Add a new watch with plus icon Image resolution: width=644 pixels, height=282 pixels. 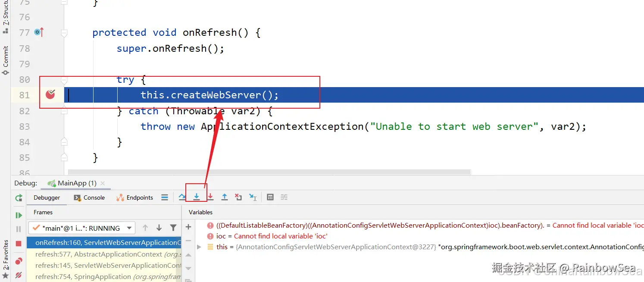pos(188,227)
